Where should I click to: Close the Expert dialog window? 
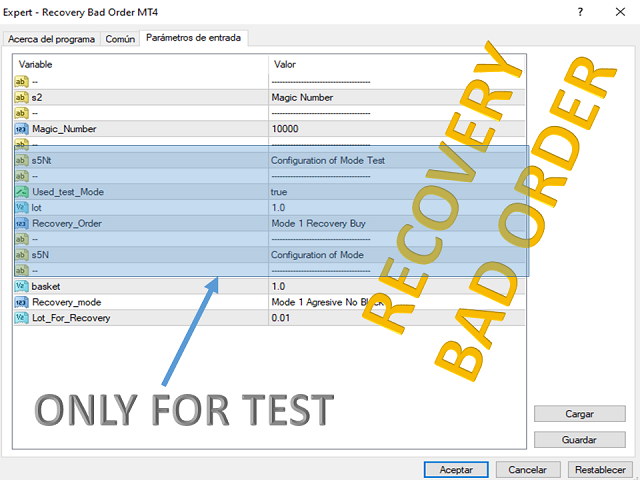click(x=620, y=12)
